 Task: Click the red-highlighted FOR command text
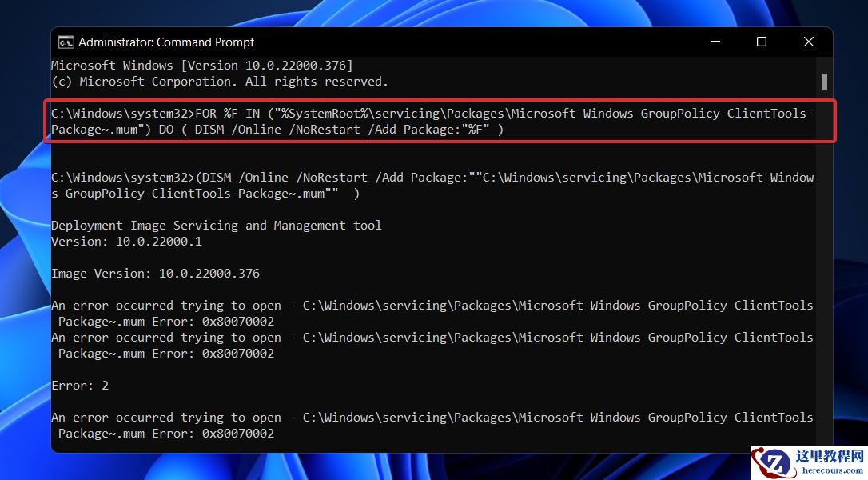pos(432,121)
